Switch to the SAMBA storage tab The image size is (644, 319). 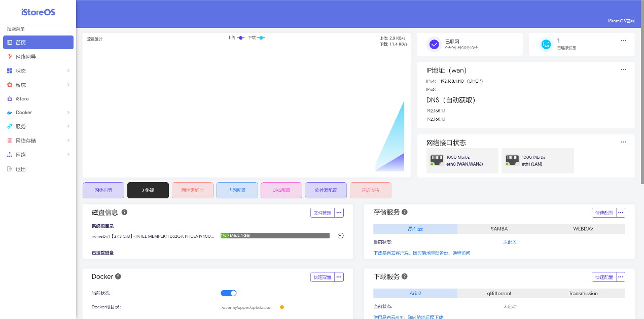point(499,229)
